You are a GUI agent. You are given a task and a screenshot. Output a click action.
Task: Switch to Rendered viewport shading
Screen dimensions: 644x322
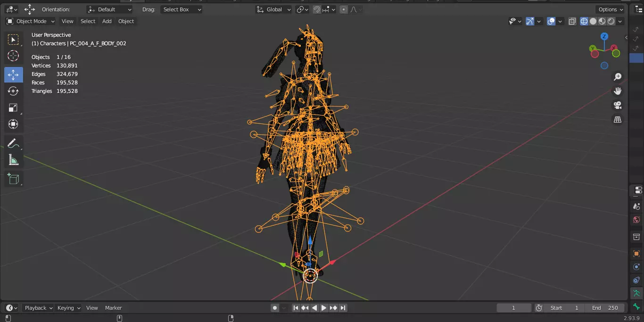pos(611,21)
